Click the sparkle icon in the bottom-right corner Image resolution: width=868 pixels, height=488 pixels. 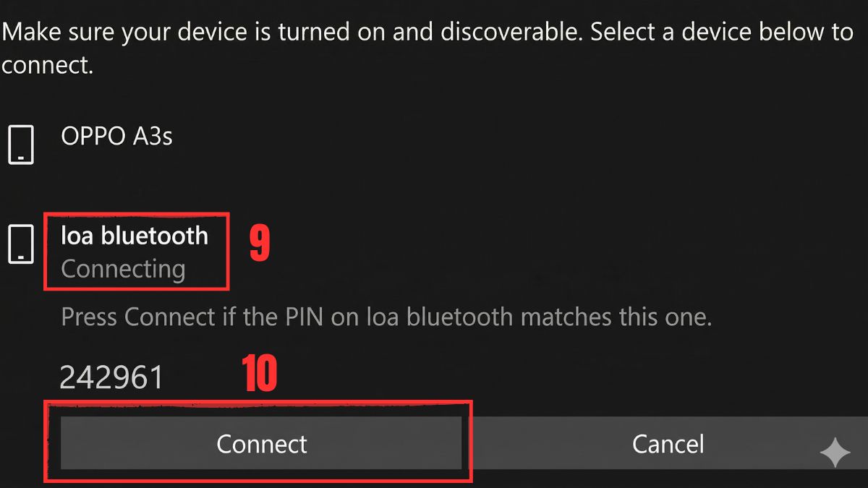837,450
